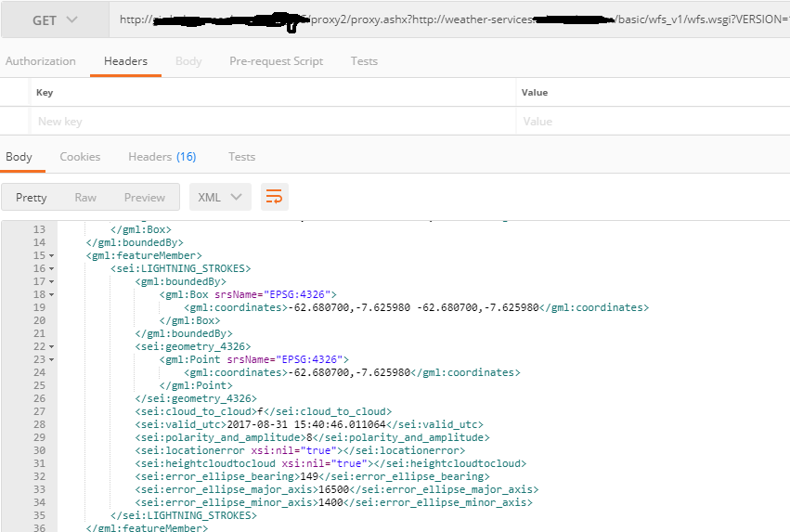
Task: Click the New key input field
Action: pos(273,122)
